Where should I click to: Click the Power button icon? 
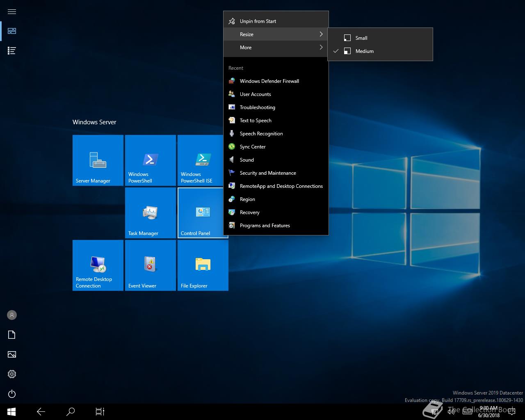(12, 394)
